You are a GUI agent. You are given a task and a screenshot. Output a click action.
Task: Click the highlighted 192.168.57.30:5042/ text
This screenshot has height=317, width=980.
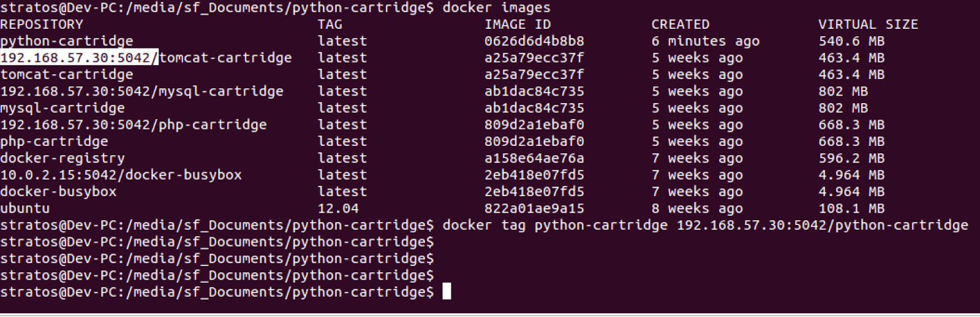(x=79, y=58)
